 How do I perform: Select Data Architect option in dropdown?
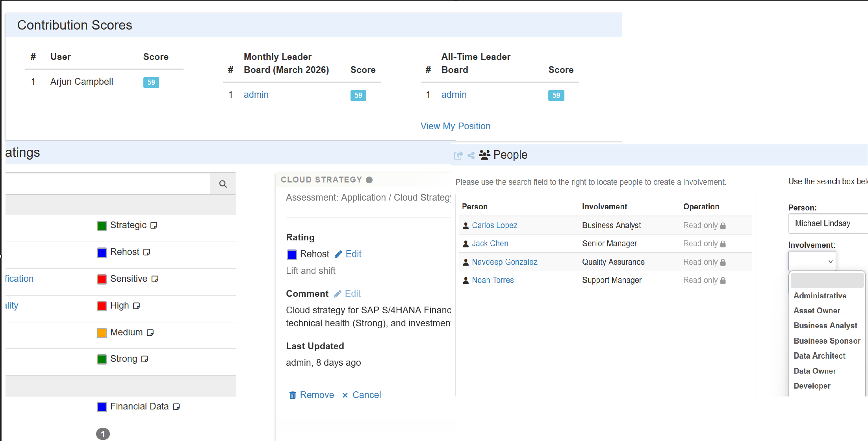(x=819, y=356)
